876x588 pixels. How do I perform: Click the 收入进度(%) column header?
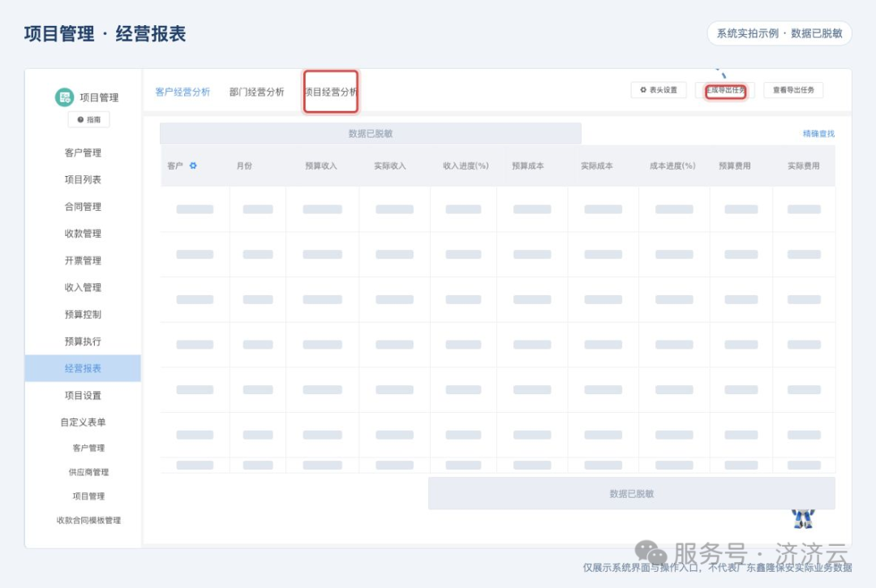point(466,165)
